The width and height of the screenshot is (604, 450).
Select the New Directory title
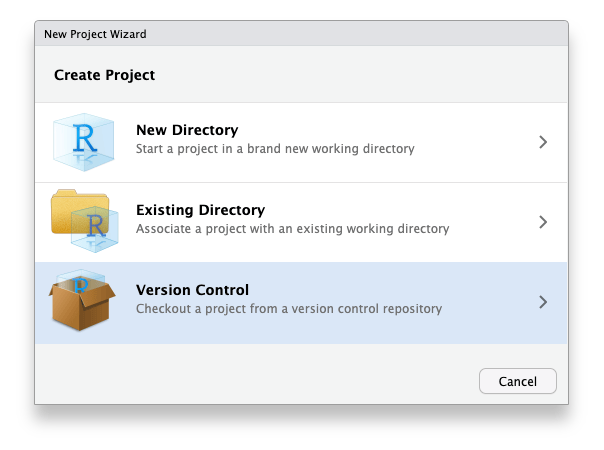click(186, 131)
